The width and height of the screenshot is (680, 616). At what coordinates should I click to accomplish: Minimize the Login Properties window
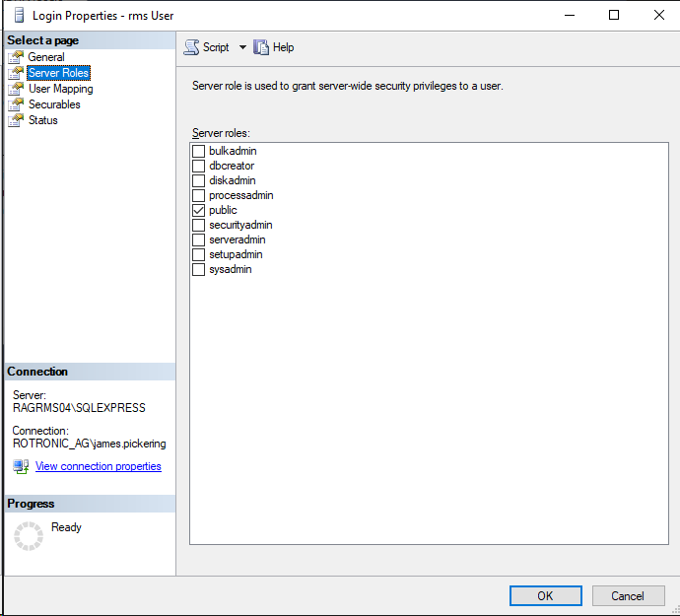(570, 15)
